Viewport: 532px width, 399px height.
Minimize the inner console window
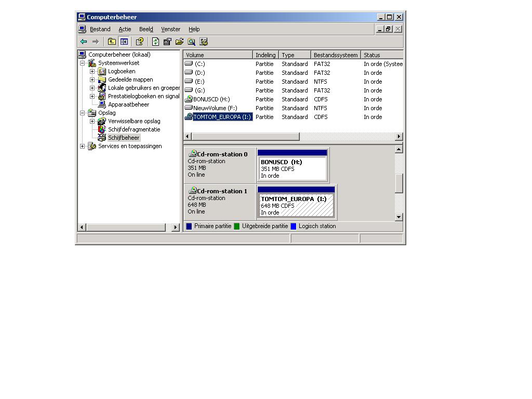pos(380,29)
